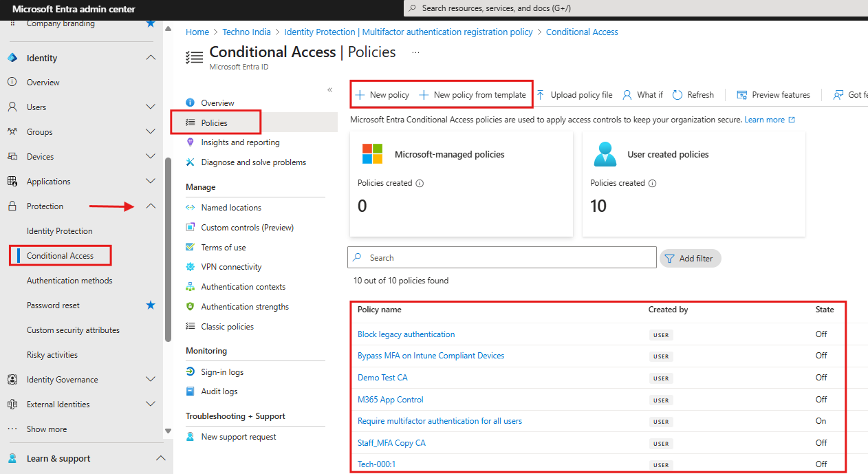868x474 pixels.
Task: Click inside the policy search box
Action: pyautogui.click(x=501, y=257)
